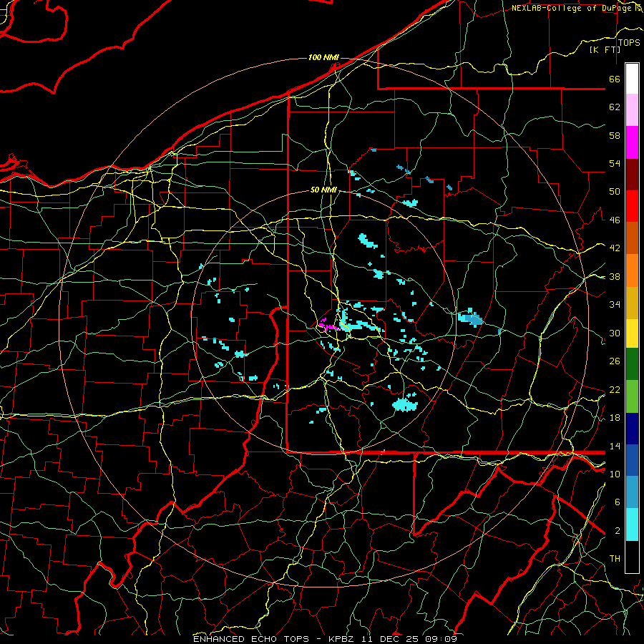Select the magenta band in the legend
Screen dimensions: 644x644
pos(632,142)
